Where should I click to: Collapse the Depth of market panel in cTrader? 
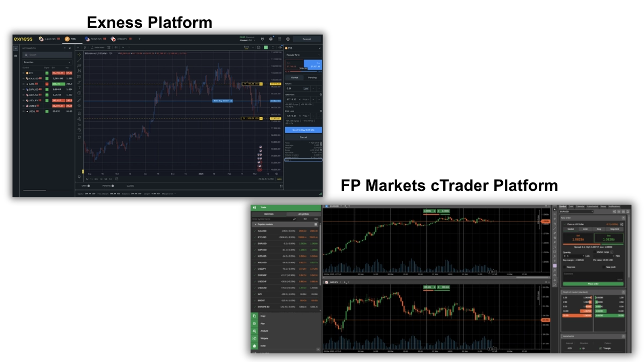pyautogui.click(x=623, y=292)
